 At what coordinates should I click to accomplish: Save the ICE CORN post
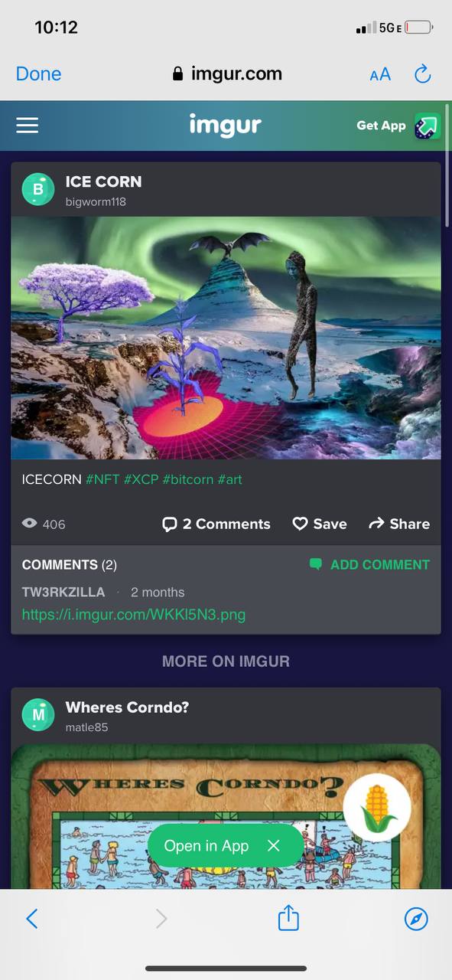320,524
